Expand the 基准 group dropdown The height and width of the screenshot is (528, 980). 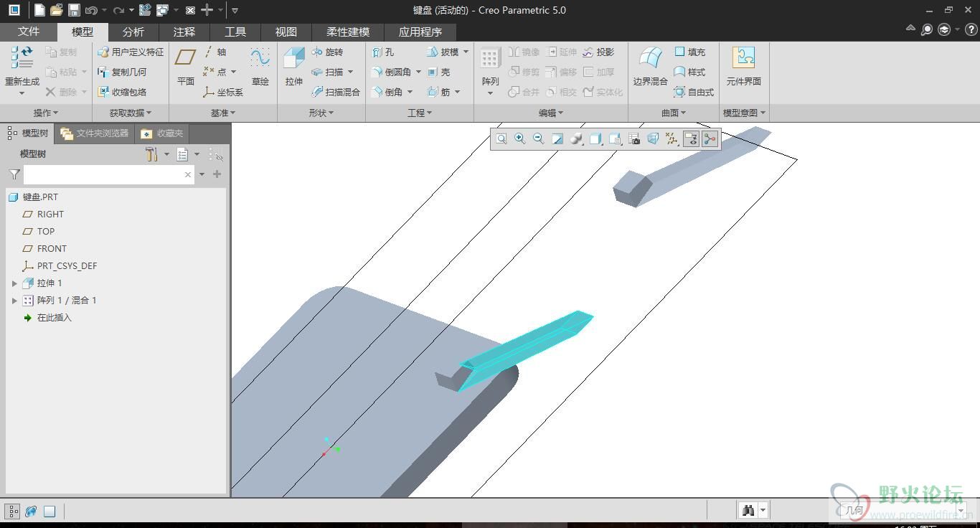(223, 113)
